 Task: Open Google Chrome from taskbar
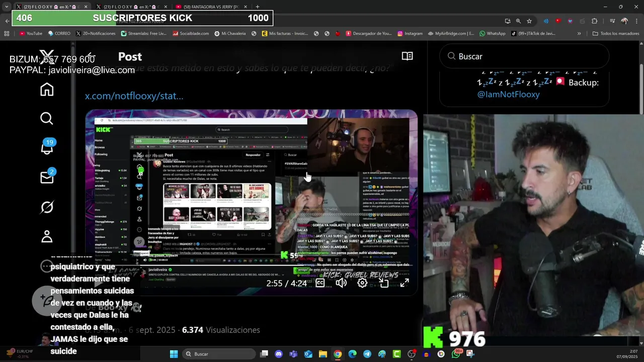(x=338, y=354)
